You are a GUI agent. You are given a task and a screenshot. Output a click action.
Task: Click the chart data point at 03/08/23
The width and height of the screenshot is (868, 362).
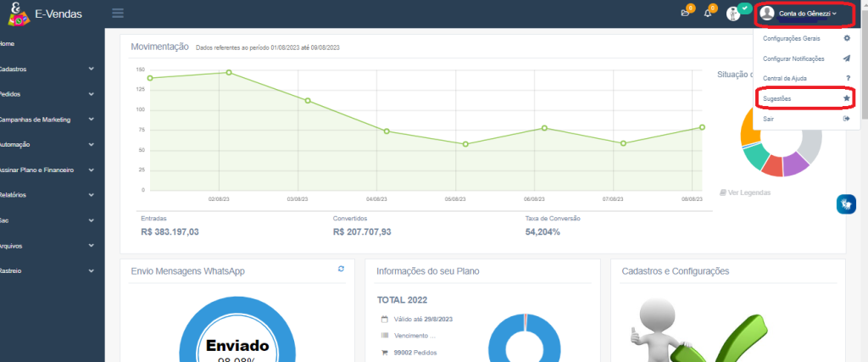[308, 100]
